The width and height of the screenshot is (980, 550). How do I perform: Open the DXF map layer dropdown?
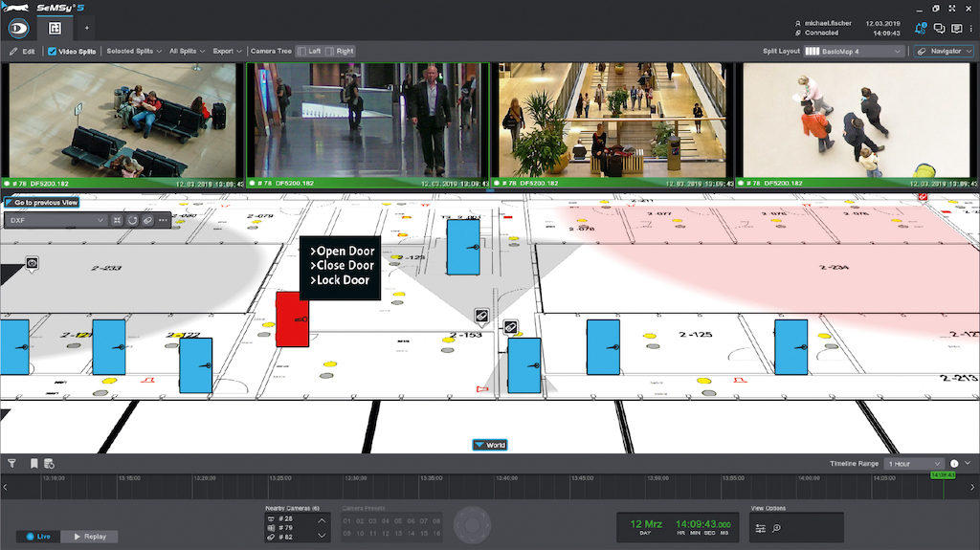tap(56, 220)
